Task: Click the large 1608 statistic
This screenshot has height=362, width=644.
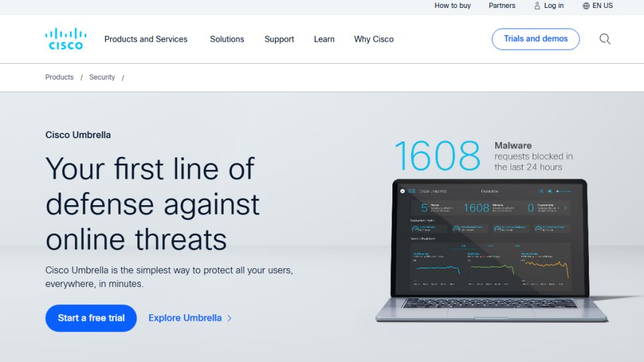Action: 438,155
